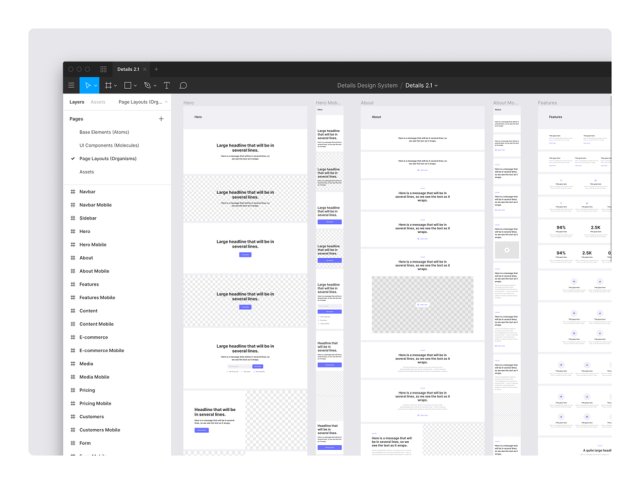Image resolution: width=640 pixels, height=484 pixels.
Task: Add a new page with plus icon
Action: tap(161, 119)
